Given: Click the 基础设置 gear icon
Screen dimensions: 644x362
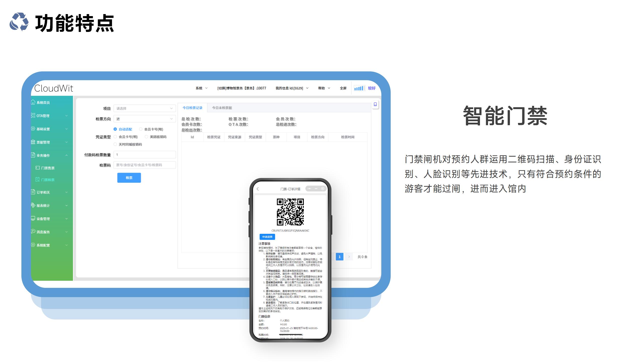Looking at the screenshot, I should 33,129.
